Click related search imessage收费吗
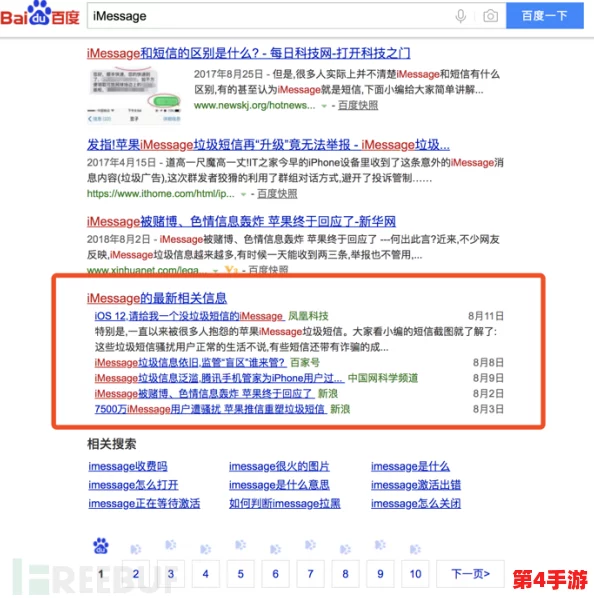Image resolution: width=594 pixels, height=598 pixels. [x=128, y=466]
